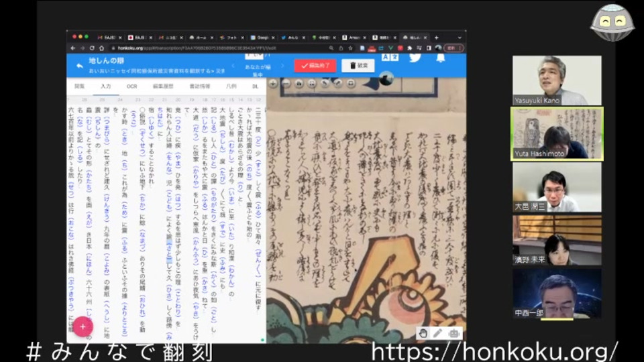Click the share icon in address bar

click(341, 48)
